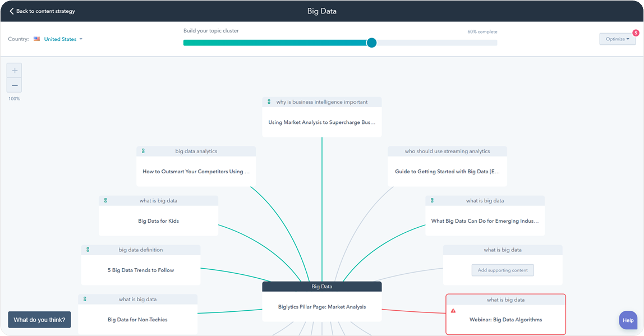This screenshot has height=336, width=644.
Task: Open the 'What do you think?' feedback button
Action: 39,320
